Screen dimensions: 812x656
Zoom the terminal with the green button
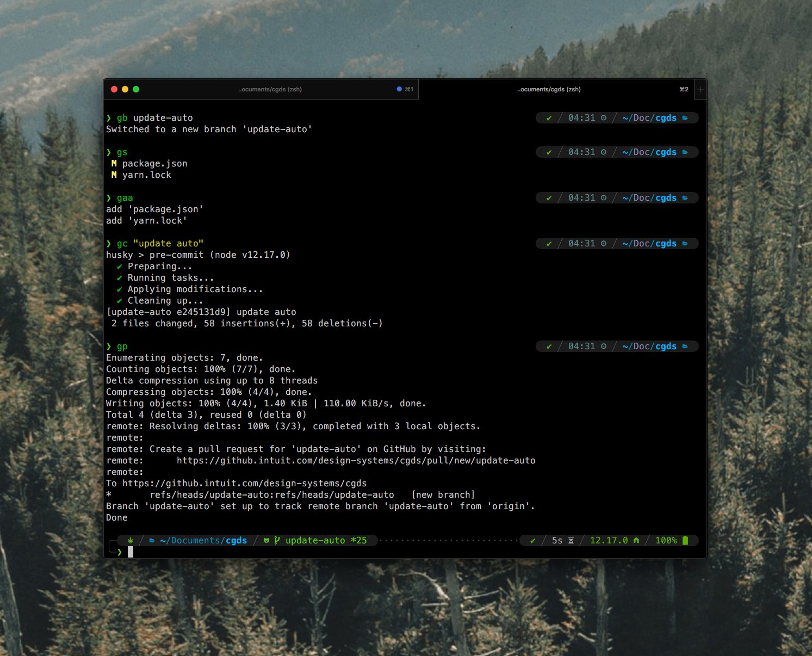coord(136,89)
